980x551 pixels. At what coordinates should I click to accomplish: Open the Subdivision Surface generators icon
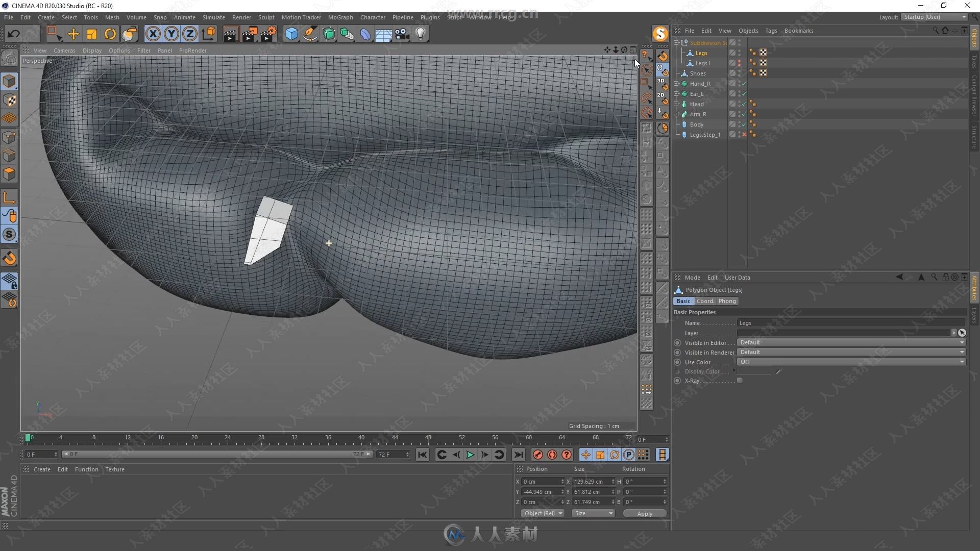point(329,34)
